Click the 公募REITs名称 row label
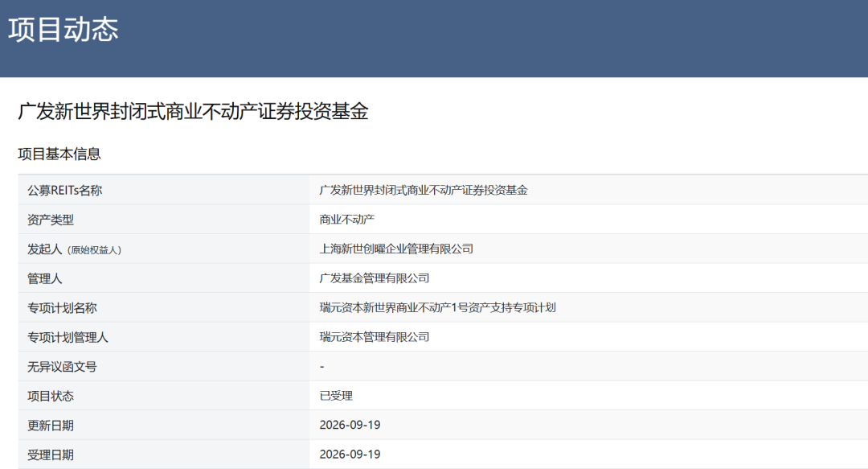The width and height of the screenshot is (868, 469). tap(65, 191)
